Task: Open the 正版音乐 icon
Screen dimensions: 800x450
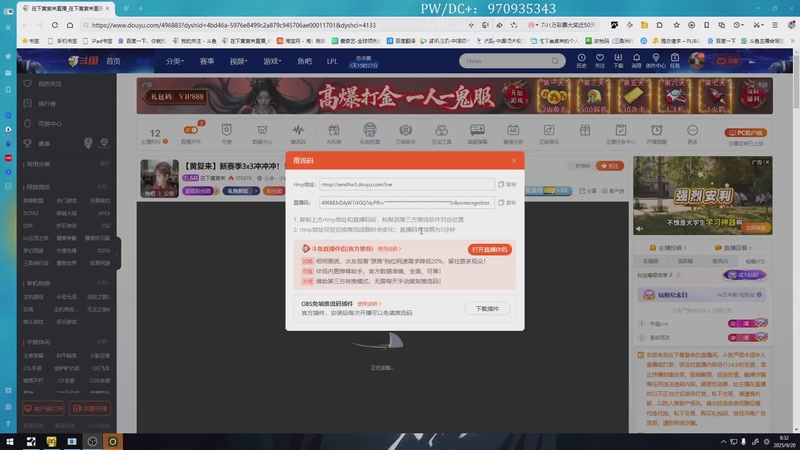Action: coord(548,134)
